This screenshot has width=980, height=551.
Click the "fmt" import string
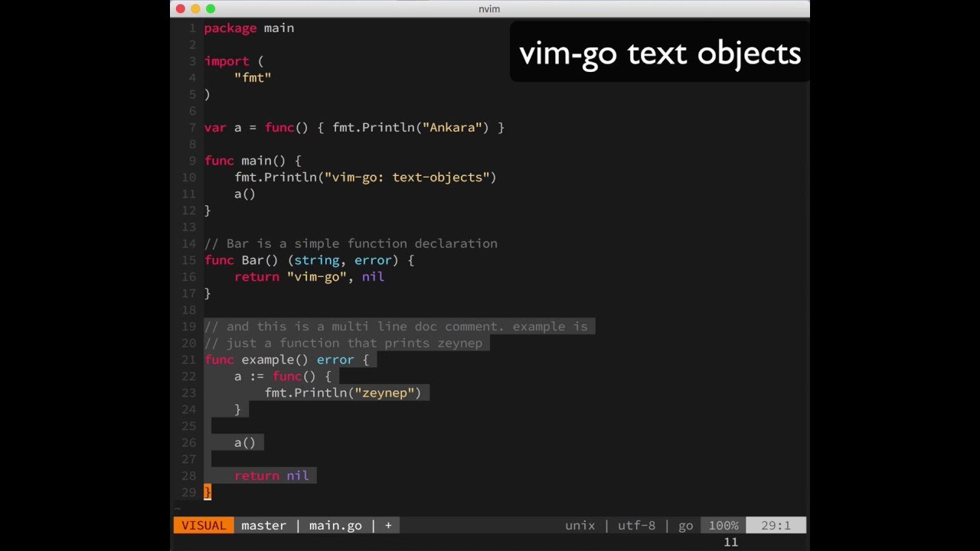coord(253,77)
